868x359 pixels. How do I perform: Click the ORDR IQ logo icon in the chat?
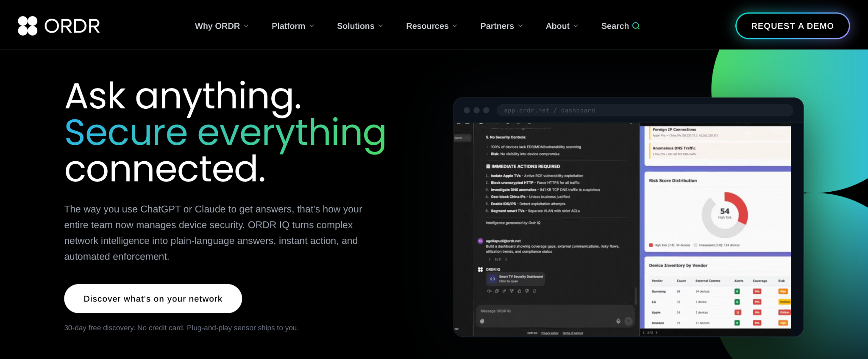(480, 270)
